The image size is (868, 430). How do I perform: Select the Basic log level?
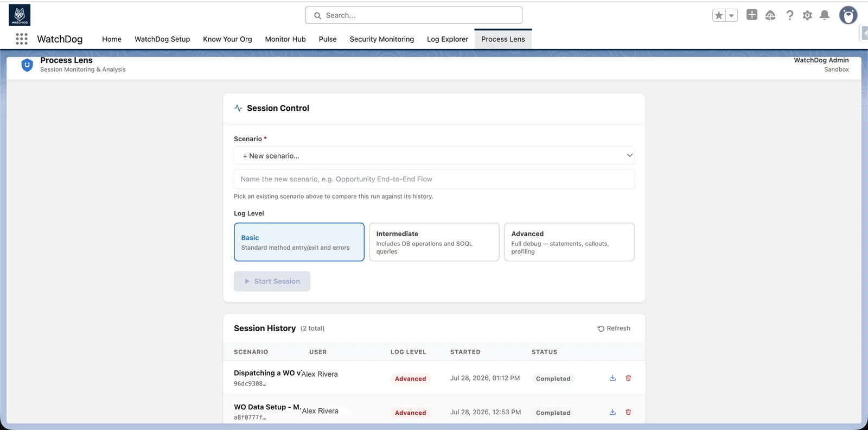coord(299,242)
